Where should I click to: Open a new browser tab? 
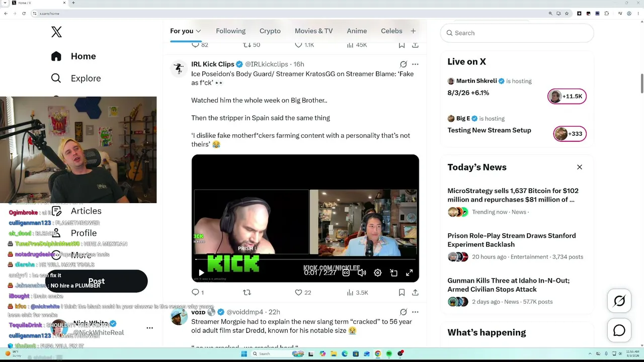[73, 3]
